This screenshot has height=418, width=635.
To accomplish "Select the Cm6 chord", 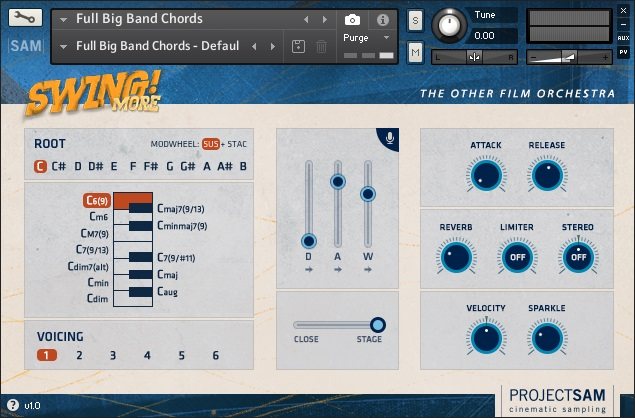I will [99, 217].
